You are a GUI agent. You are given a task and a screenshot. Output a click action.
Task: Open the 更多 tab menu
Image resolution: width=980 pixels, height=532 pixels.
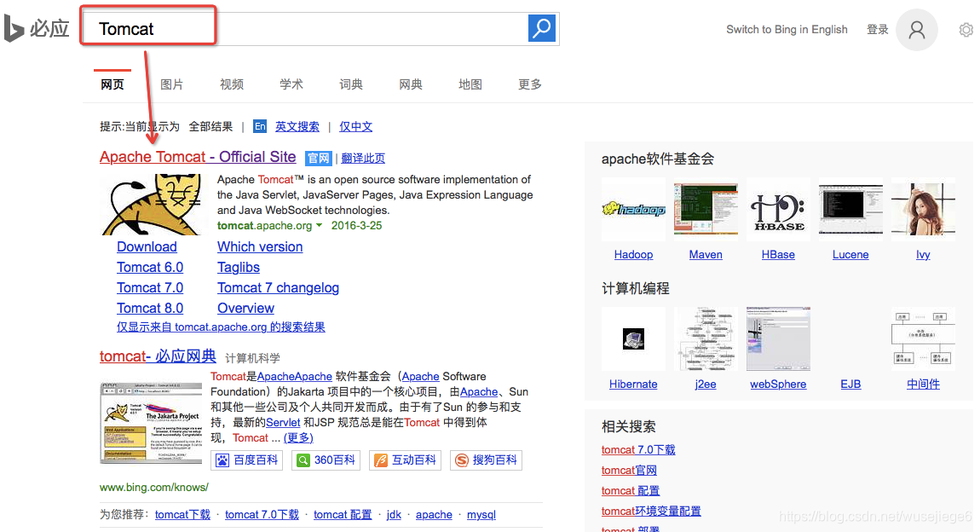pyautogui.click(x=530, y=84)
